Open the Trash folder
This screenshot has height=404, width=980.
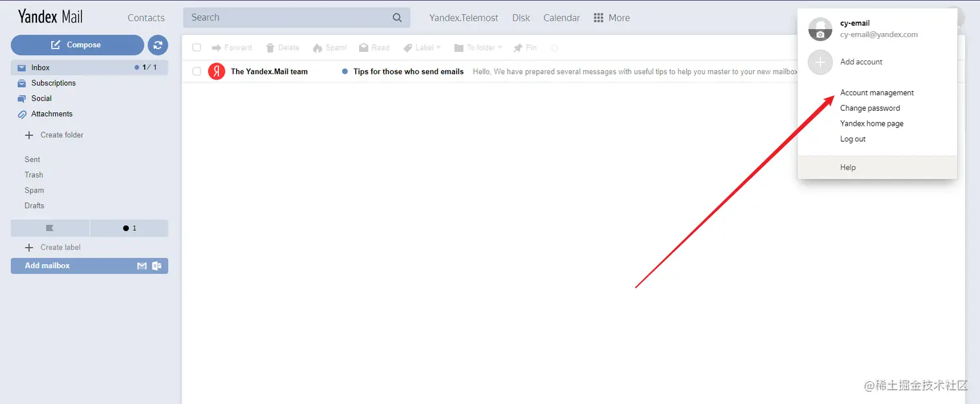pos(34,175)
